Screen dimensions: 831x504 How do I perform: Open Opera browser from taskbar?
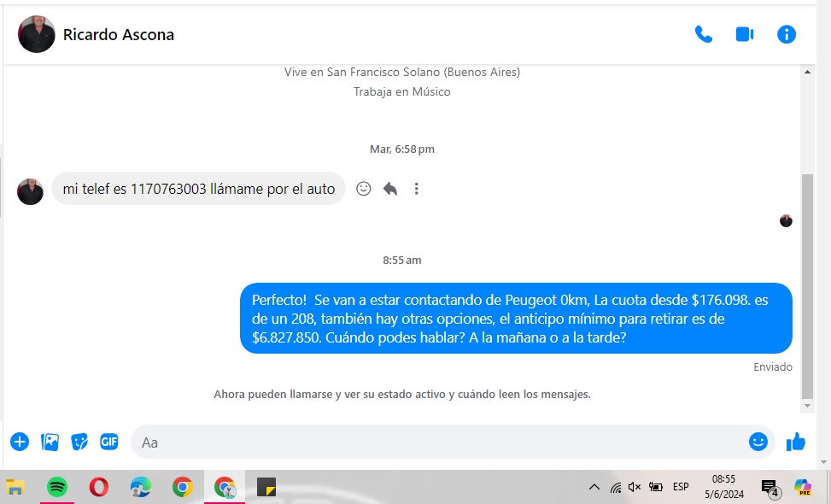[99, 487]
